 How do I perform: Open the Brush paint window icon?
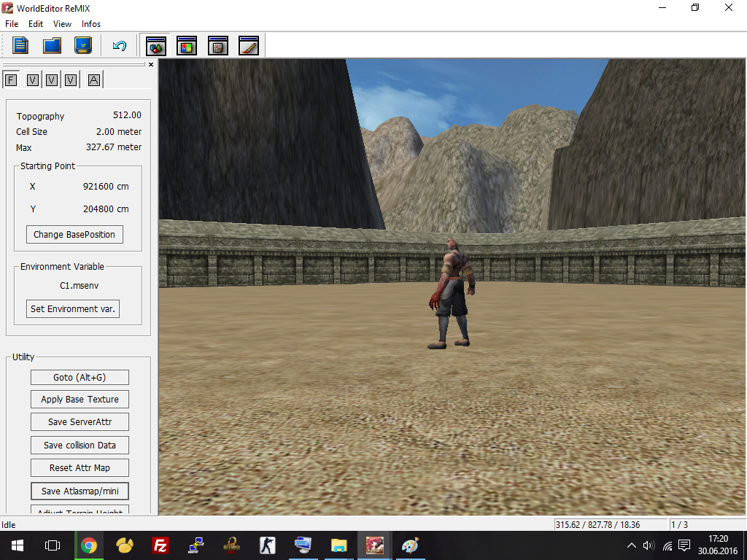pyautogui.click(x=249, y=46)
